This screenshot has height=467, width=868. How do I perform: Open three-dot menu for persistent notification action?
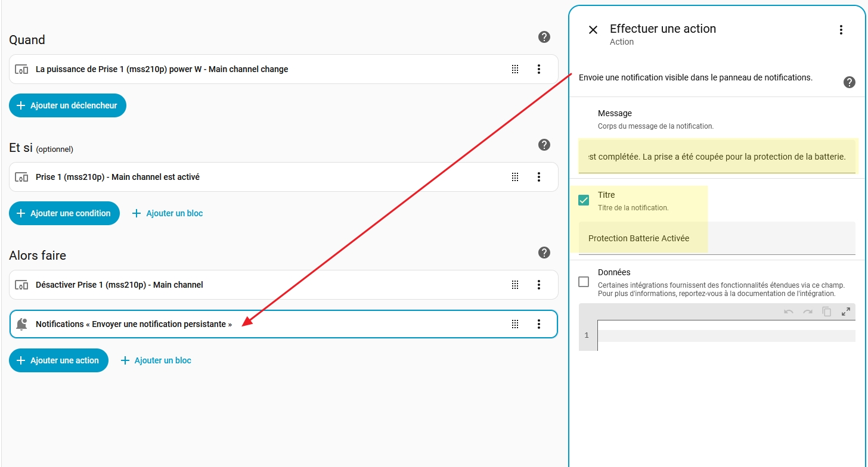pyautogui.click(x=538, y=324)
